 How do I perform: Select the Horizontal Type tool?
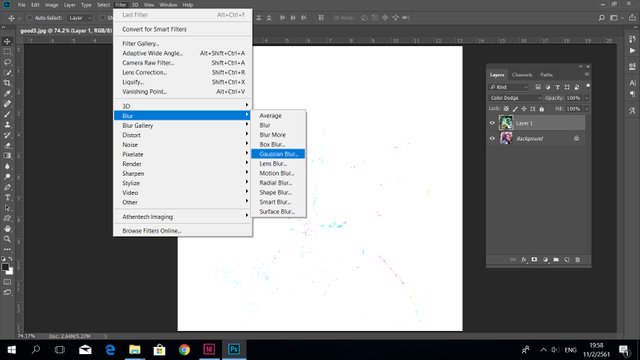click(x=7, y=198)
